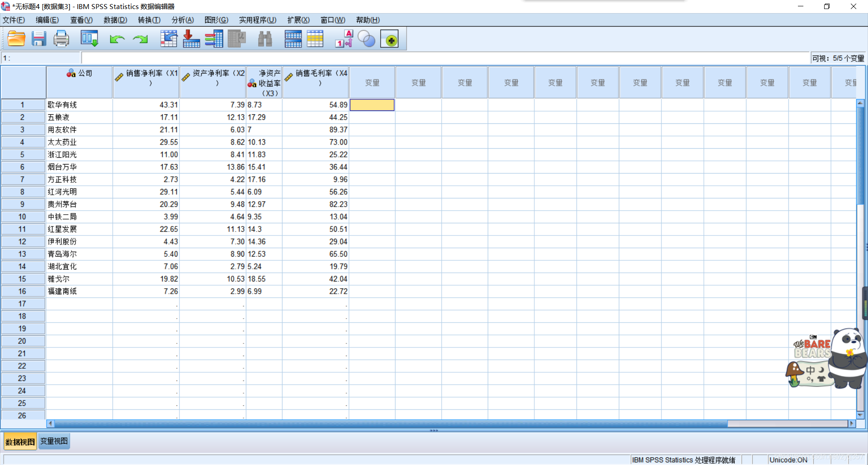The width and height of the screenshot is (868, 465).
Task: Open the 图形(G) menu
Action: (217, 20)
